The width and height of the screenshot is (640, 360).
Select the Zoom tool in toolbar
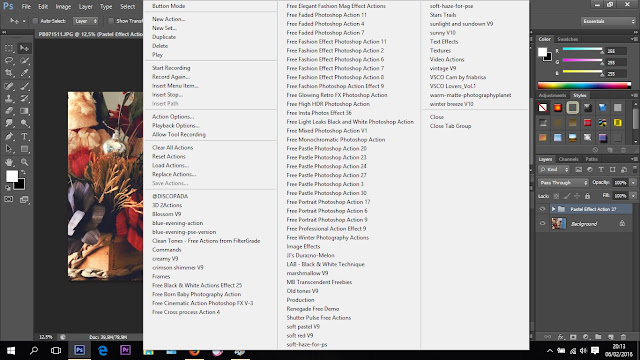(x=24, y=162)
